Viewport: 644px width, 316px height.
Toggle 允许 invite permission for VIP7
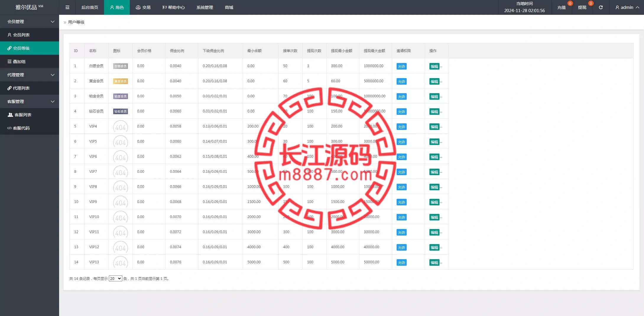click(401, 172)
